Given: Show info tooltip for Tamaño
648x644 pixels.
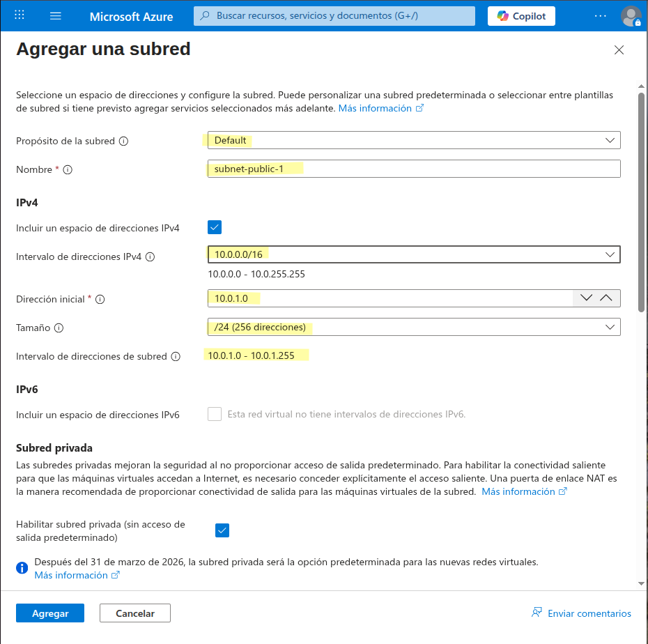Looking at the screenshot, I should point(59,328).
